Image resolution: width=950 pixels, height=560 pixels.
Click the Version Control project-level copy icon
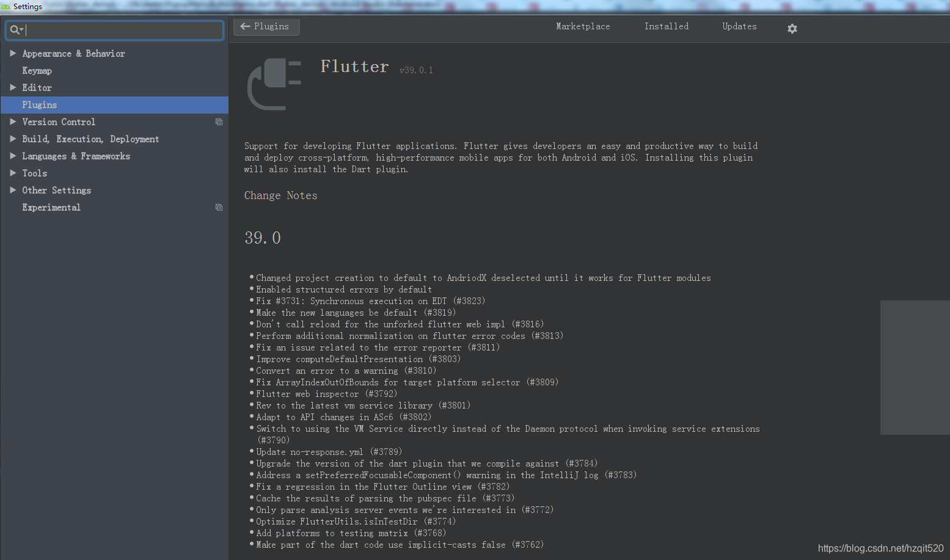(219, 122)
